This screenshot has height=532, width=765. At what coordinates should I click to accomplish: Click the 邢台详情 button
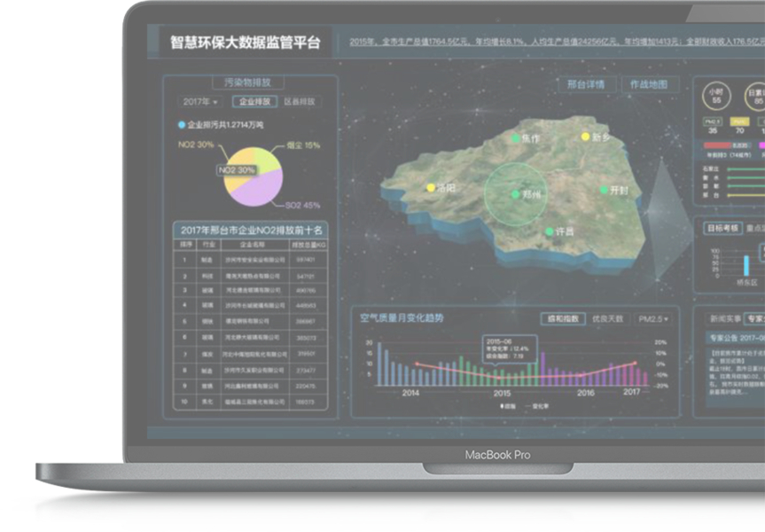585,85
